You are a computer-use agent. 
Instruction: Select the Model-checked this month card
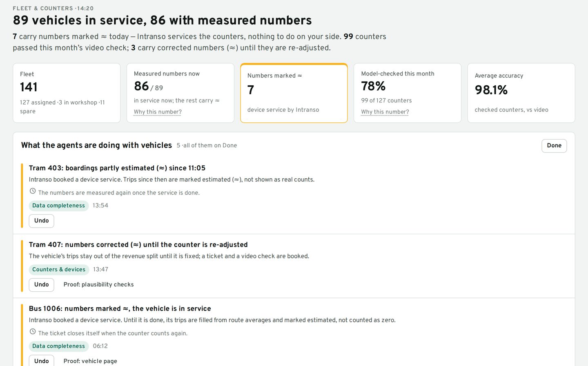408,93
